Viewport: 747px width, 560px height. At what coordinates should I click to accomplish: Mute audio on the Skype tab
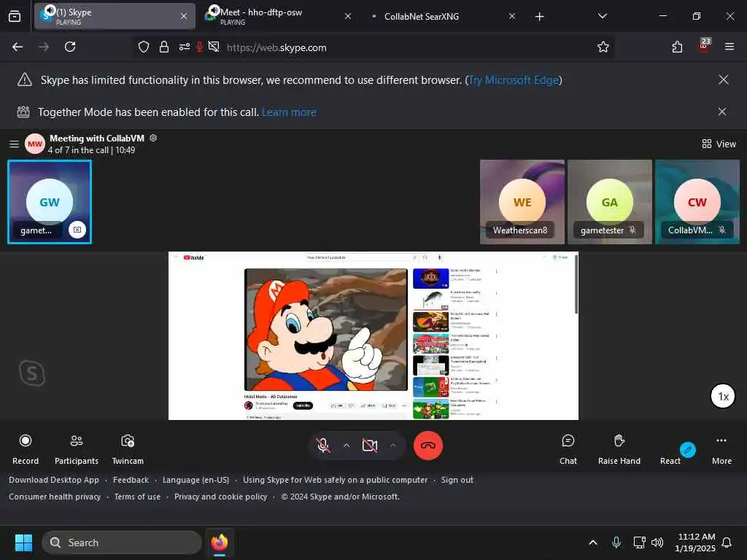[50, 10]
